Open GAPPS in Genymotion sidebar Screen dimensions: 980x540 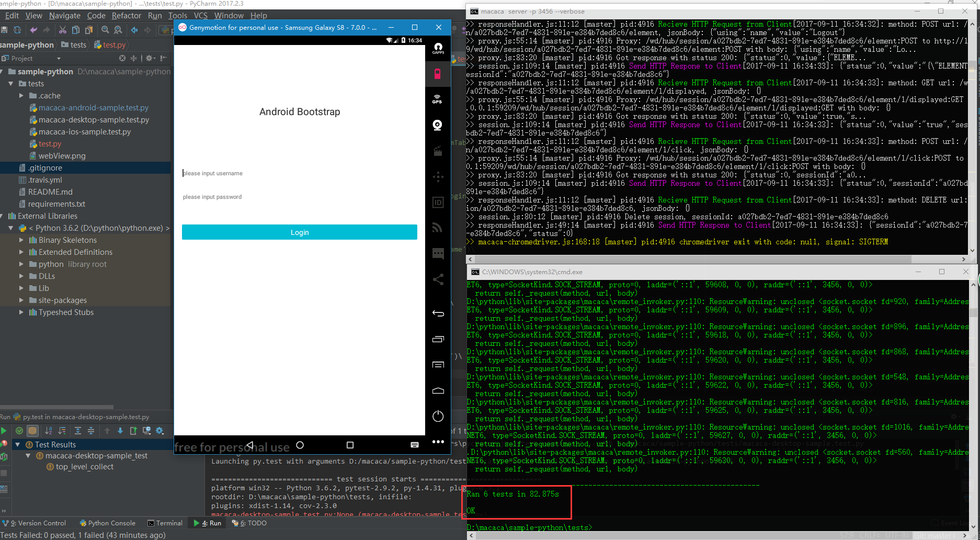pyautogui.click(x=438, y=49)
